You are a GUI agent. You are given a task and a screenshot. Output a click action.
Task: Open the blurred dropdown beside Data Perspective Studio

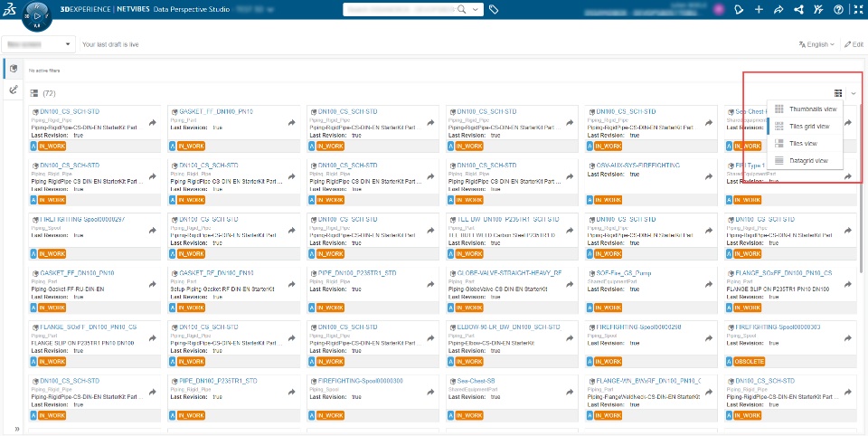(x=254, y=9)
